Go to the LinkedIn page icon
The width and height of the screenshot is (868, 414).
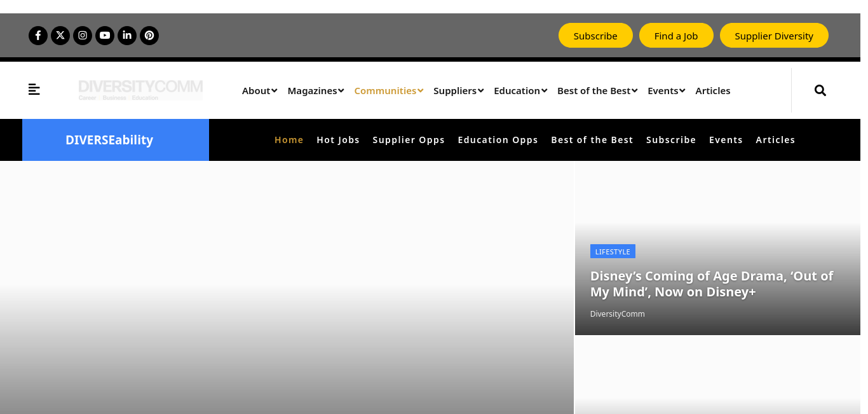[127, 36]
